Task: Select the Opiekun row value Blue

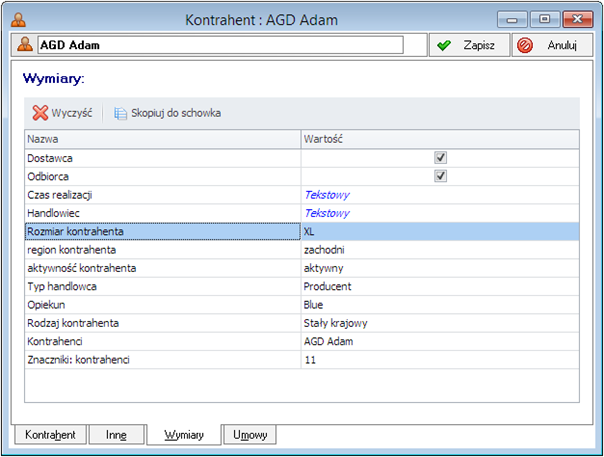Action: [x=440, y=304]
